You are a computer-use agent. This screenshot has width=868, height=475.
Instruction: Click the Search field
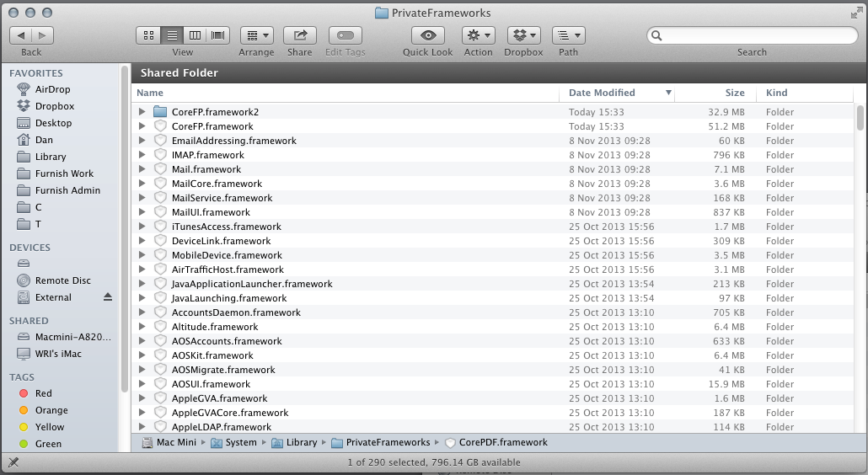click(x=753, y=35)
